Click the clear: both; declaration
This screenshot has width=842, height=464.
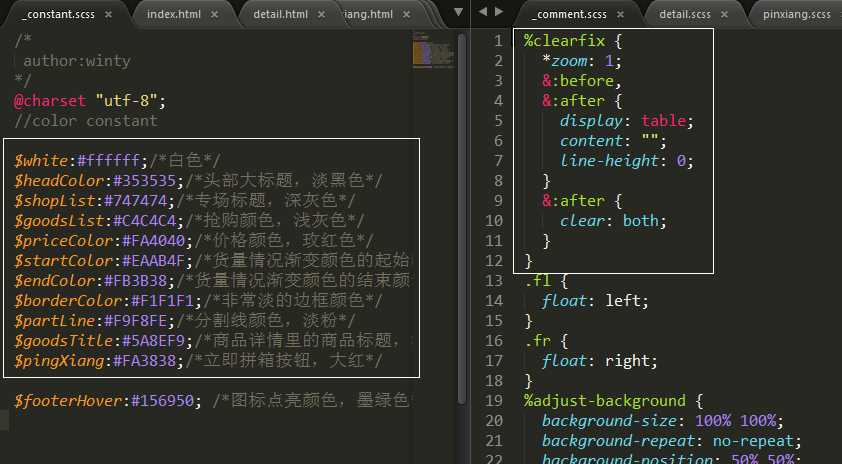click(x=614, y=220)
